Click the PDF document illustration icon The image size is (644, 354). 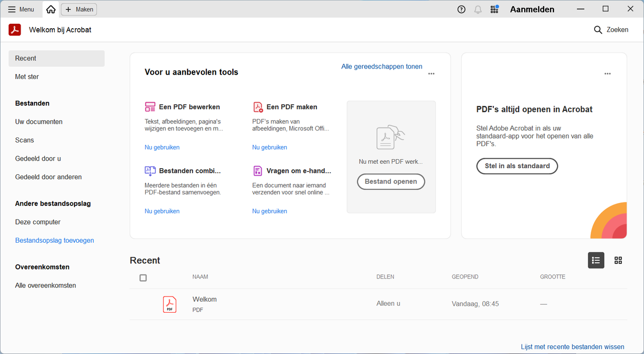(x=391, y=137)
